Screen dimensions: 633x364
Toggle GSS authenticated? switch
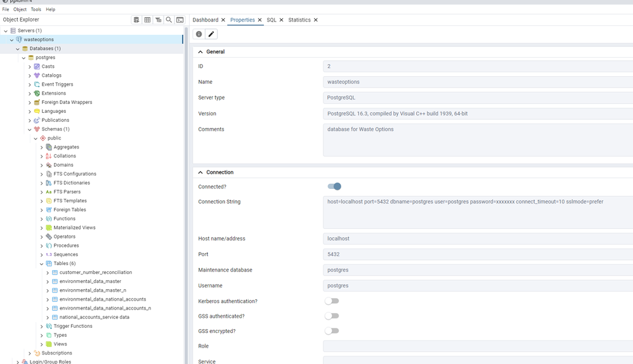[332, 316]
